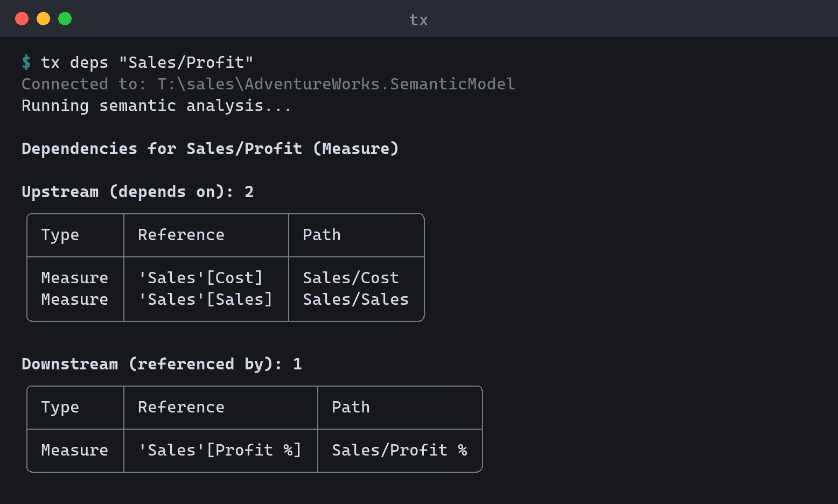Click the Type header in Upstream table

click(x=60, y=235)
